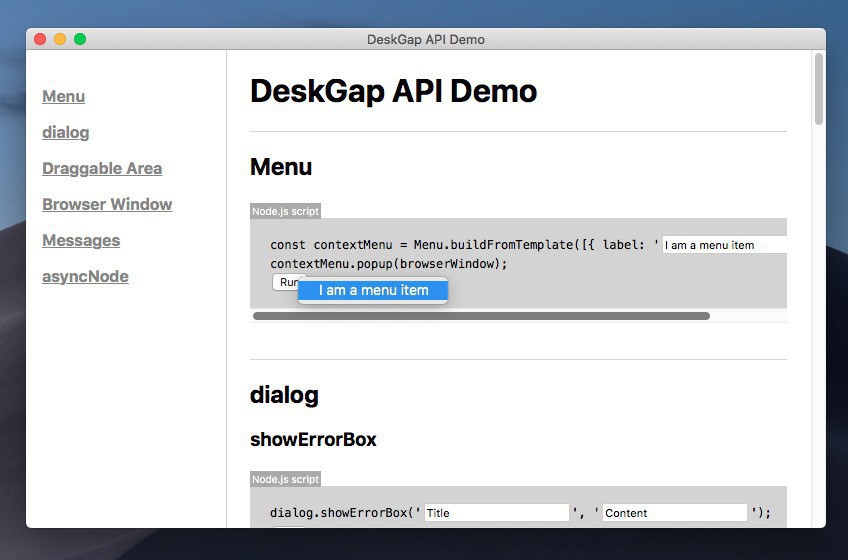Click the Menu link in the sidebar
This screenshot has height=560, width=848.
(63, 96)
